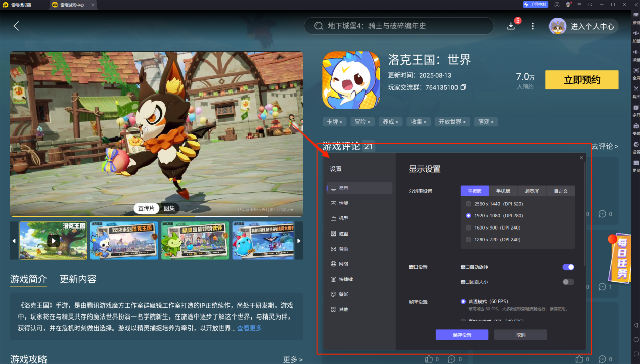Open the 开放世界 > tag
Image resolution: width=640 pixels, height=364 pixels.
pos(452,122)
